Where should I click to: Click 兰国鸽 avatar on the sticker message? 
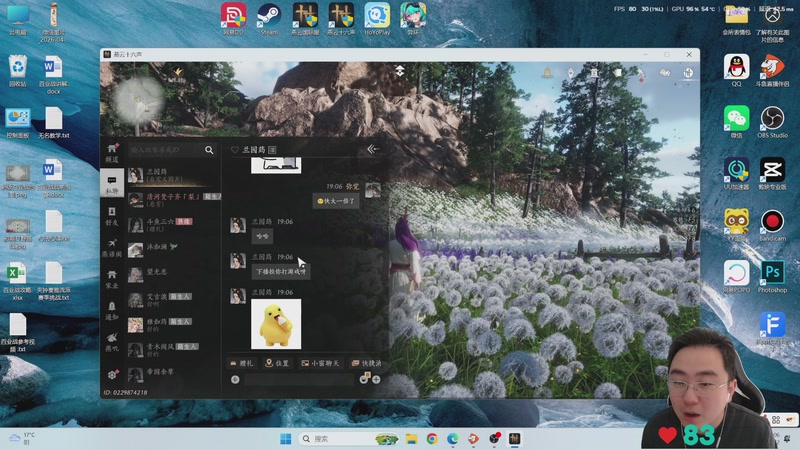238,296
